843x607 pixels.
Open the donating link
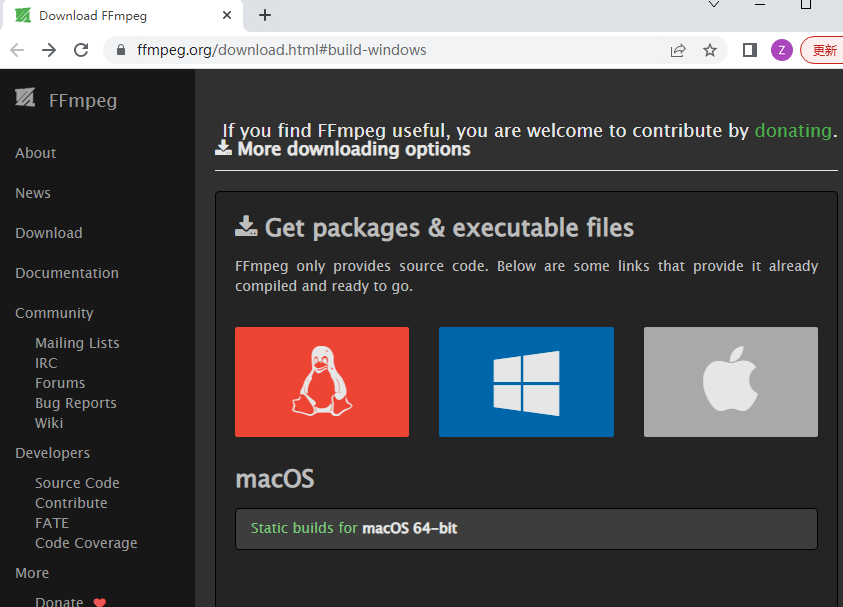tap(793, 130)
